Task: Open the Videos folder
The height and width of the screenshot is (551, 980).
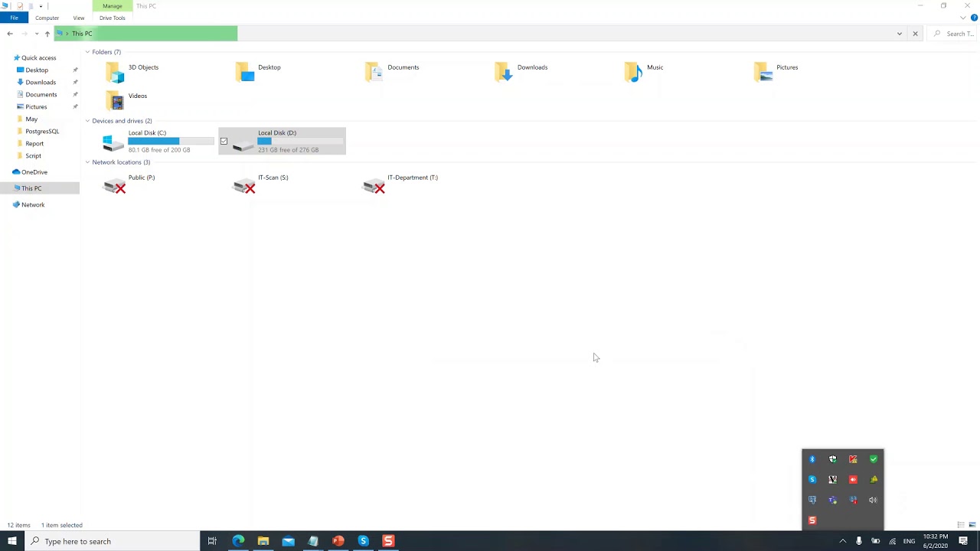Action: (126, 100)
